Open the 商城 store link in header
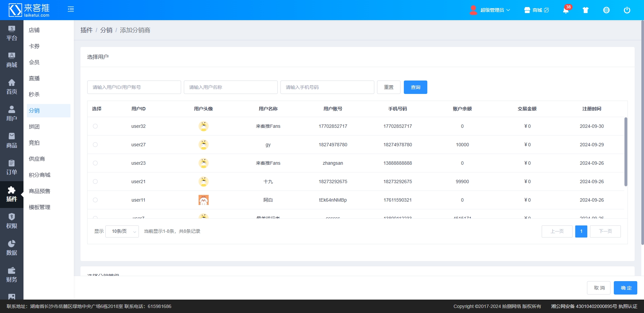 click(x=537, y=10)
